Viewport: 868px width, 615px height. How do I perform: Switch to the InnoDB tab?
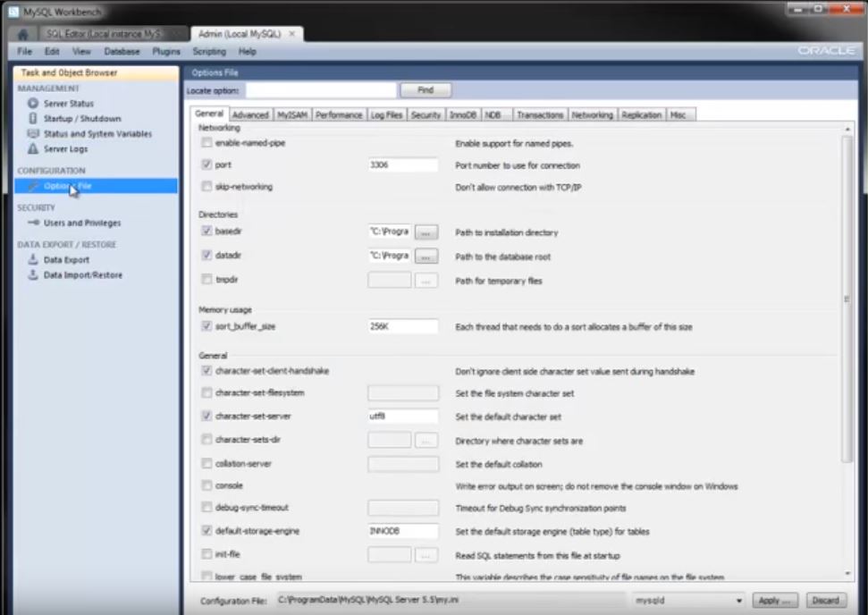[x=463, y=114]
